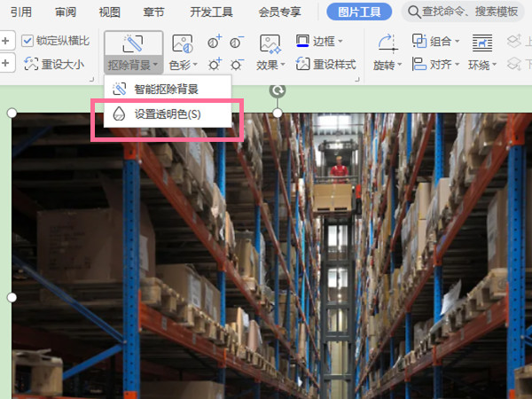The width and height of the screenshot is (532, 399).
Task: Switch to the 视图 tab
Action: [110, 12]
